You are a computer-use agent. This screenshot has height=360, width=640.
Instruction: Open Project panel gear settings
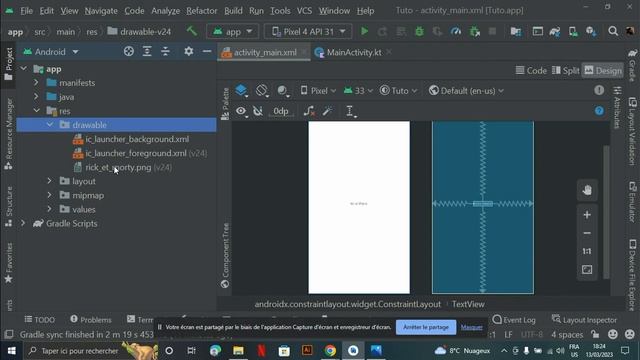coord(189,51)
